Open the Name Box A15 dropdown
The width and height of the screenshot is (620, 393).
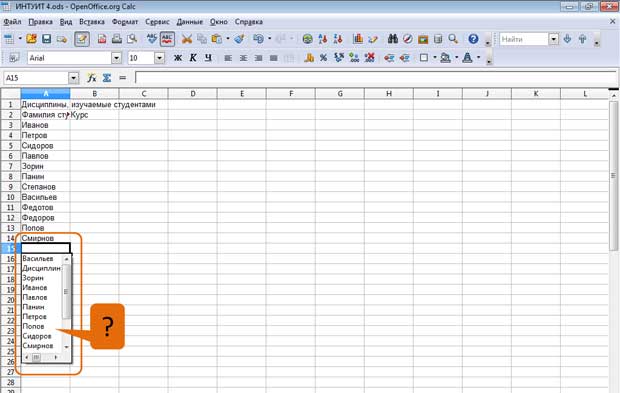click(x=74, y=78)
